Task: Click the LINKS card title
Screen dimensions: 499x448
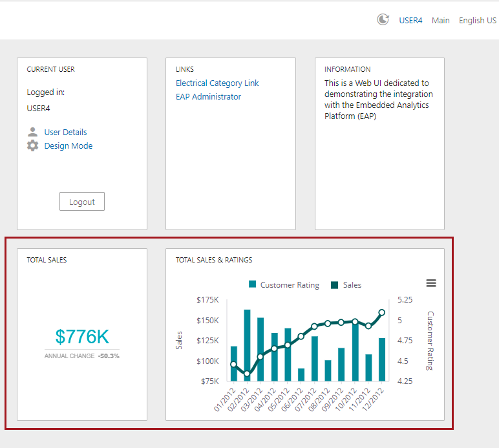Action: (x=185, y=69)
